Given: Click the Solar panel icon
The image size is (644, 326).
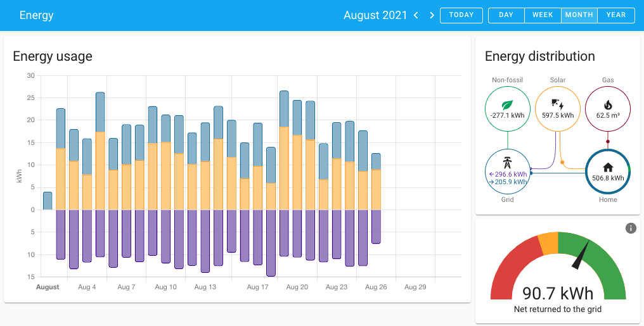Looking at the screenshot, I should [557, 104].
